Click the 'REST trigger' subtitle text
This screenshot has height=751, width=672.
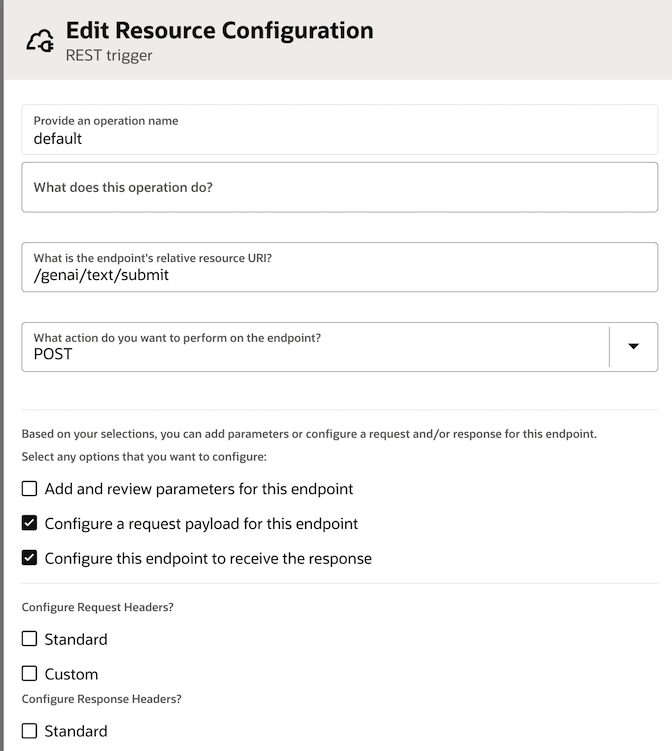pos(109,56)
